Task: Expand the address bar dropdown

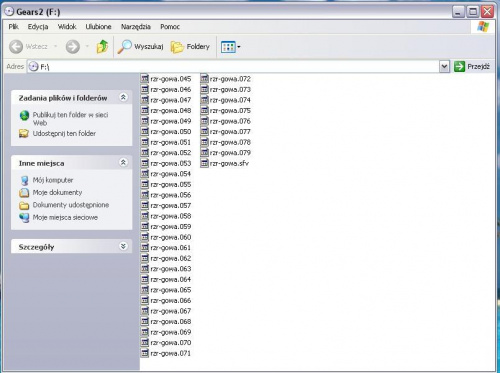Action: pyautogui.click(x=444, y=67)
